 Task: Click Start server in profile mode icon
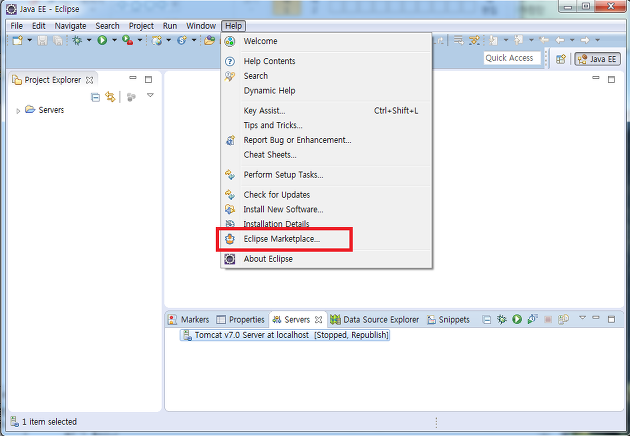pos(533,319)
